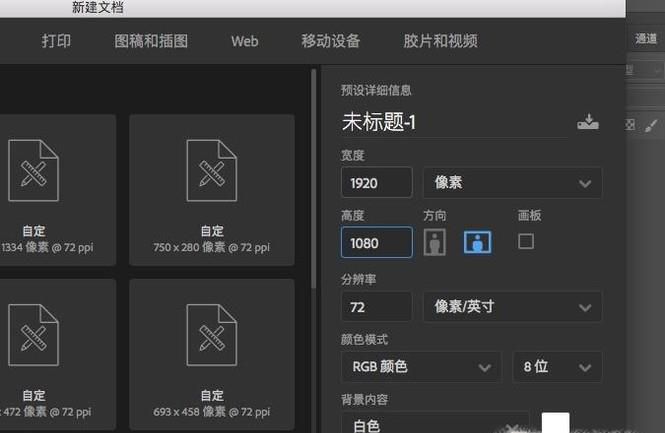This screenshot has height=433, width=665.
Task: Open the 通道 tab in background panel
Action: 646,39
